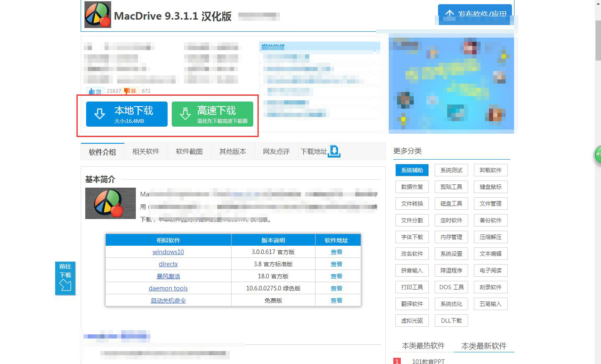
Task: Click 查看 in the directx row
Action: (336, 264)
